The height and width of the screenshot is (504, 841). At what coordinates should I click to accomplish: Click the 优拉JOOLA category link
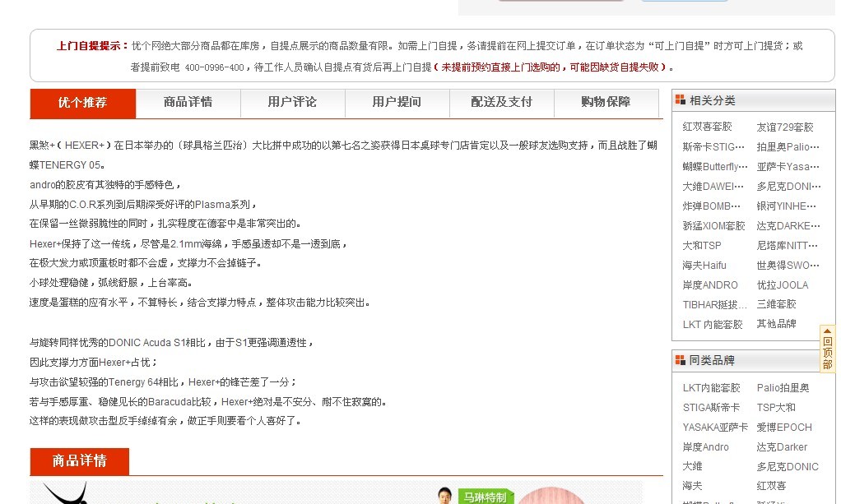[783, 285]
